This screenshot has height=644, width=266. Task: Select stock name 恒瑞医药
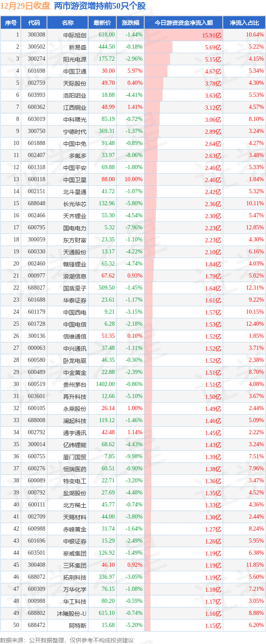click(75, 469)
